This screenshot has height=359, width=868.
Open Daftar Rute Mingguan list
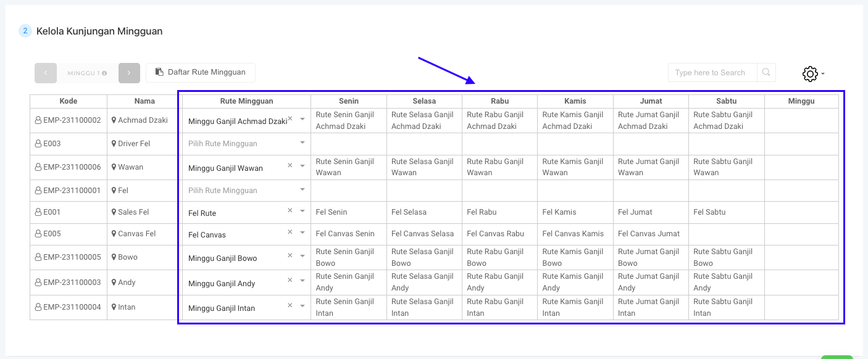201,73
